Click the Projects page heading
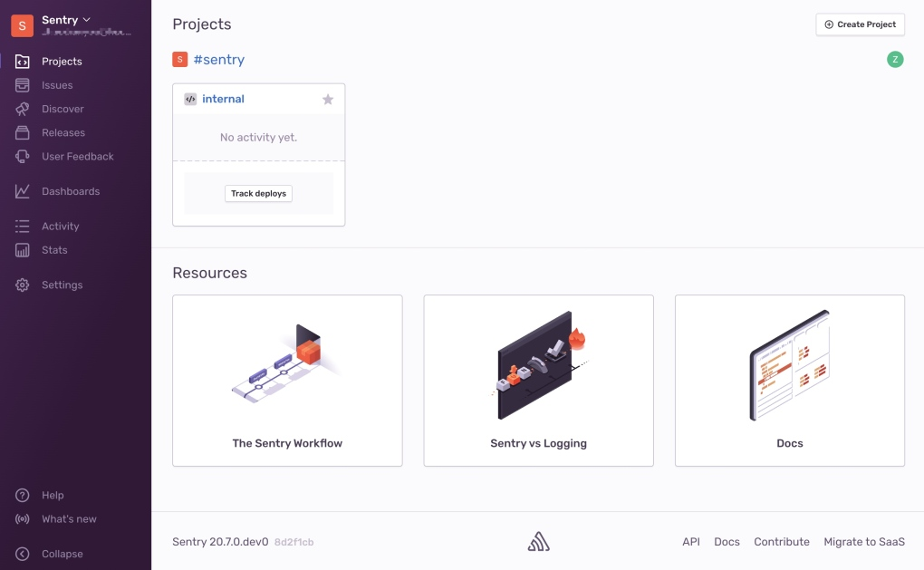The height and width of the screenshot is (570, 924). (x=201, y=24)
